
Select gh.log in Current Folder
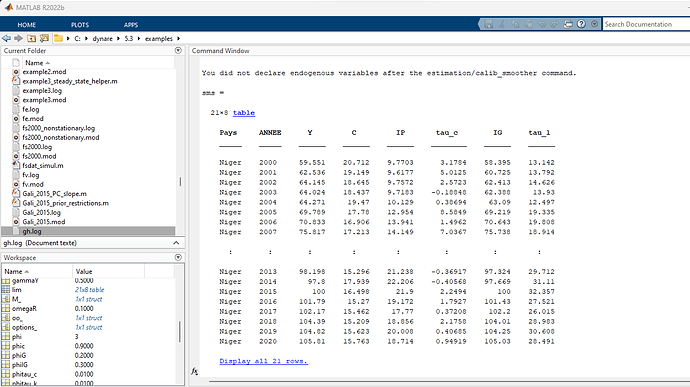(32, 231)
